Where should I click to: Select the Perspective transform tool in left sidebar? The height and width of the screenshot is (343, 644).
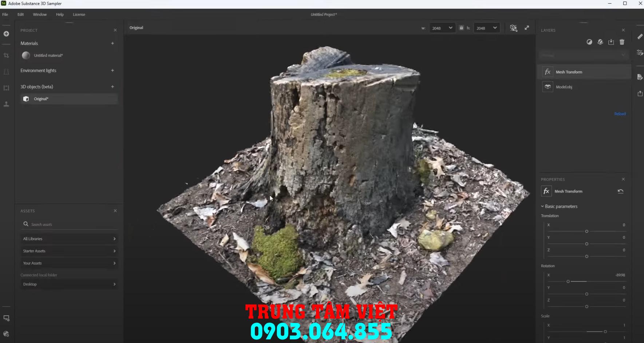point(6,72)
